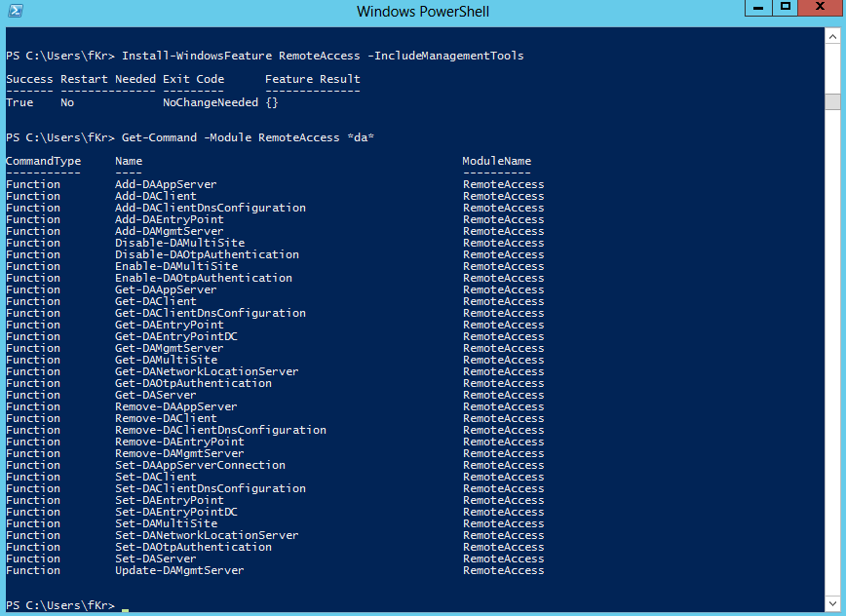Image resolution: width=846 pixels, height=616 pixels.
Task: Click Set-DAServer function name
Action: pyautogui.click(x=155, y=558)
